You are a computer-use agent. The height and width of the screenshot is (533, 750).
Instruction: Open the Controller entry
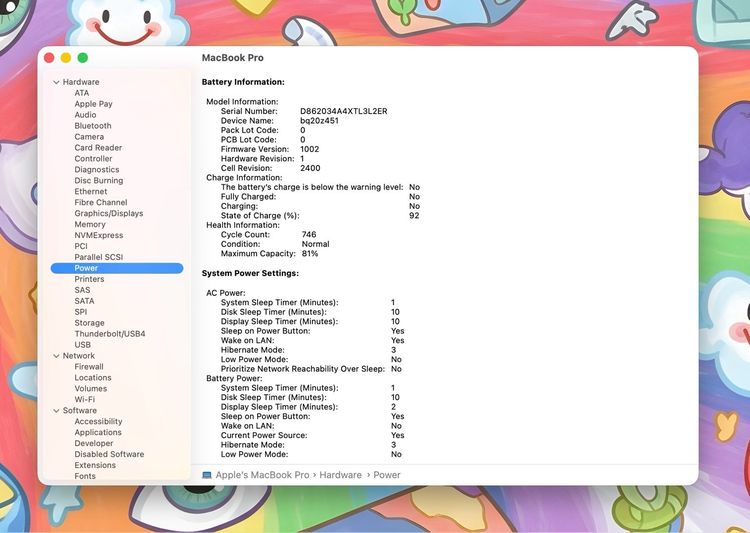(x=93, y=159)
